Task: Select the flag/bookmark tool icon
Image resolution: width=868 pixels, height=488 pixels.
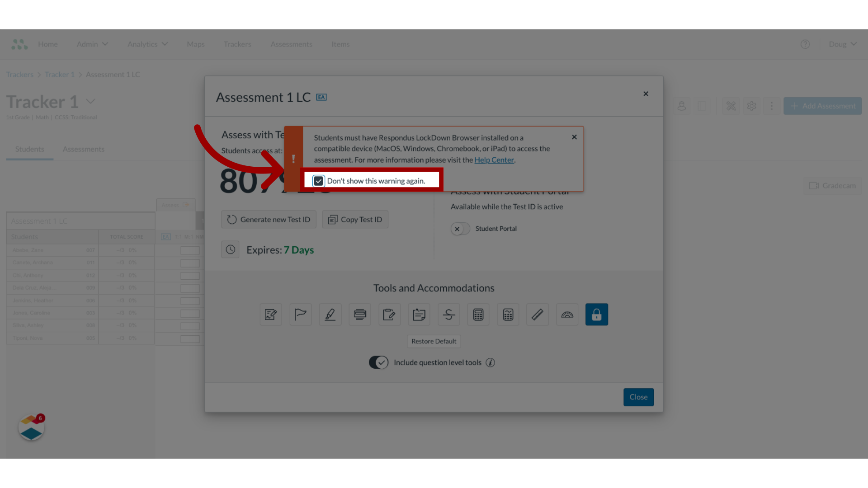Action: click(x=301, y=314)
